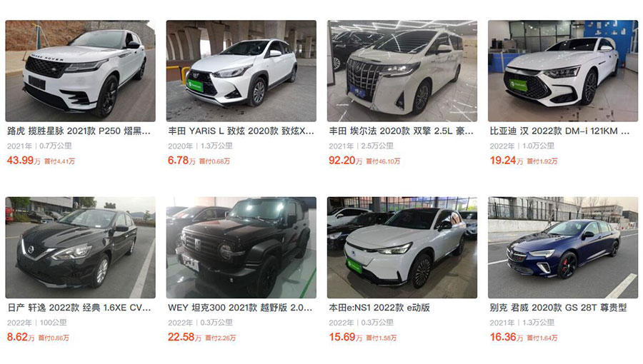The height and width of the screenshot is (364, 643).
Task: Open the white Honda e:NS1 photo
Action: click(x=402, y=248)
